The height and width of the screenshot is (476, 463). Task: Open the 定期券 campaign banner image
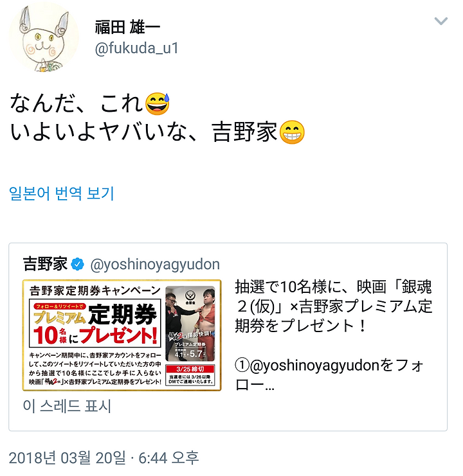pos(122,335)
